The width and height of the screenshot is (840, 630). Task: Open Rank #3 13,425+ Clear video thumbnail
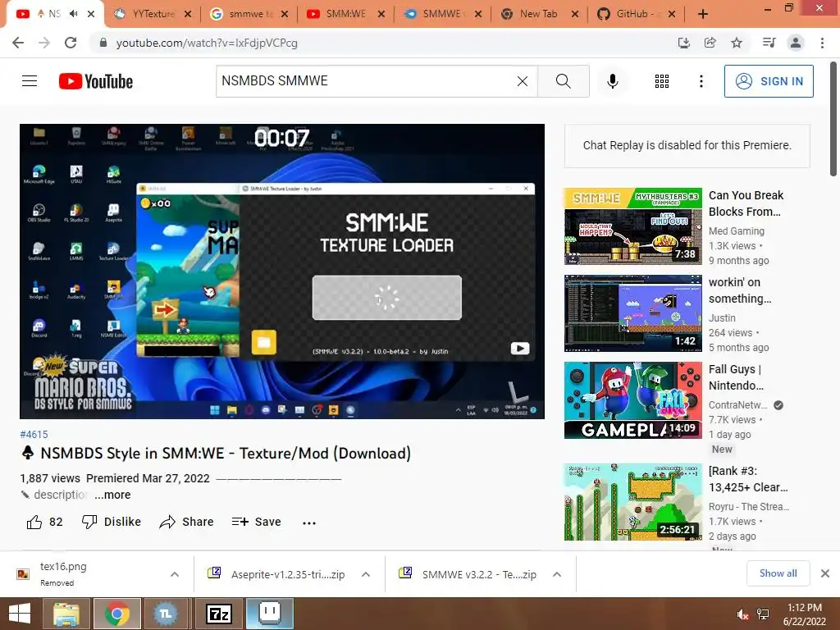click(632, 502)
